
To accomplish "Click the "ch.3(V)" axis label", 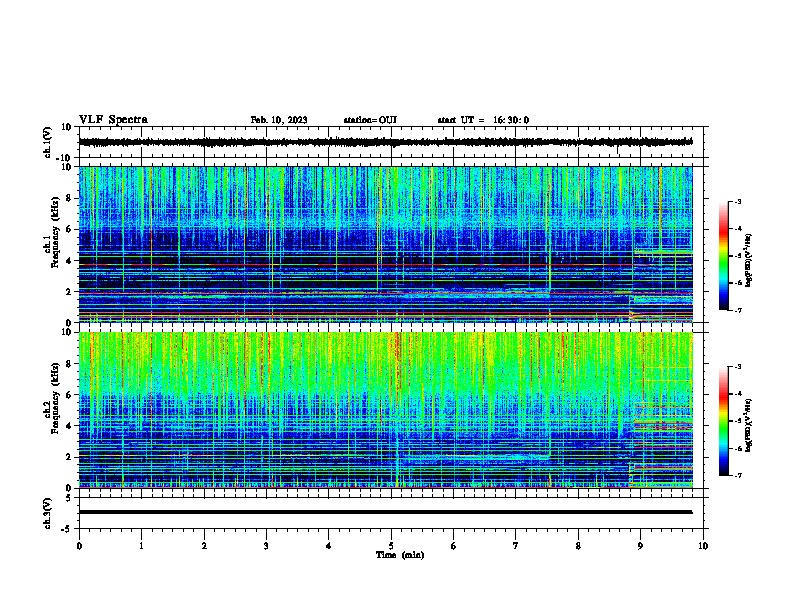I will click(x=47, y=513).
